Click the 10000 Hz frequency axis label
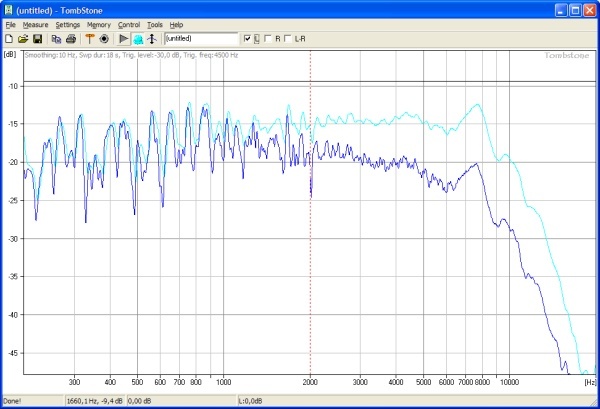Screen dimensions: 600x409 tap(509, 382)
